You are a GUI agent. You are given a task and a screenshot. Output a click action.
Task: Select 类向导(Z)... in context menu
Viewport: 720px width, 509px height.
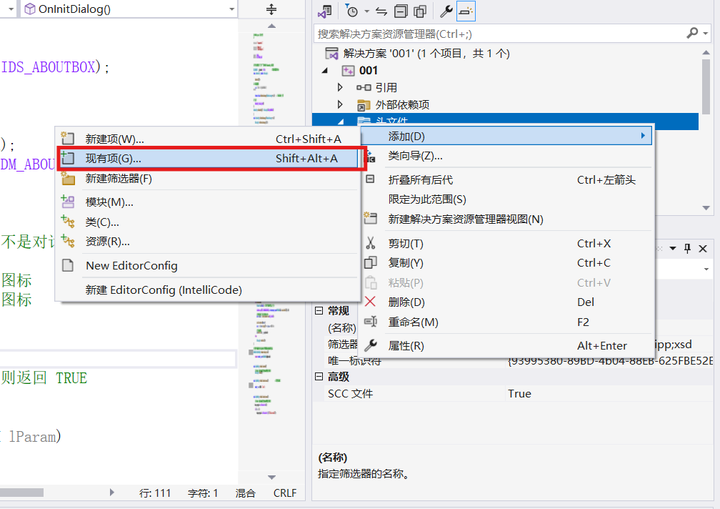click(507, 156)
